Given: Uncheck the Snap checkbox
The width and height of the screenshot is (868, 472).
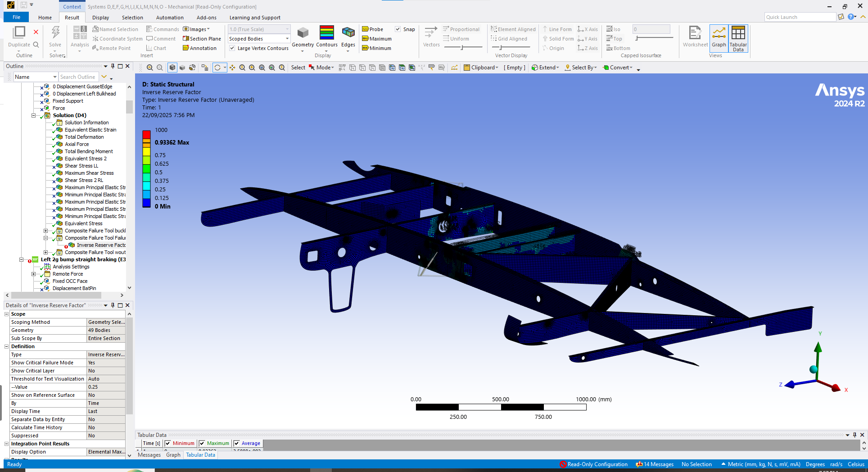Looking at the screenshot, I should click(398, 29).
